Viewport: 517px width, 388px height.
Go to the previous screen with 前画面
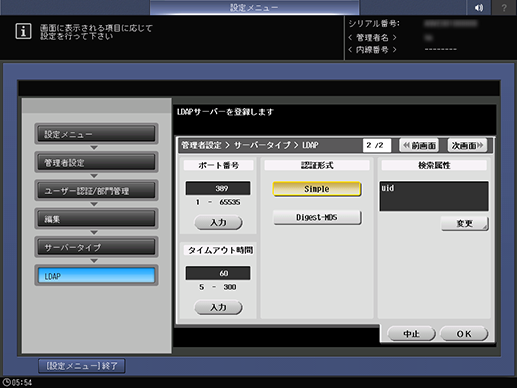tap(419, 145)
